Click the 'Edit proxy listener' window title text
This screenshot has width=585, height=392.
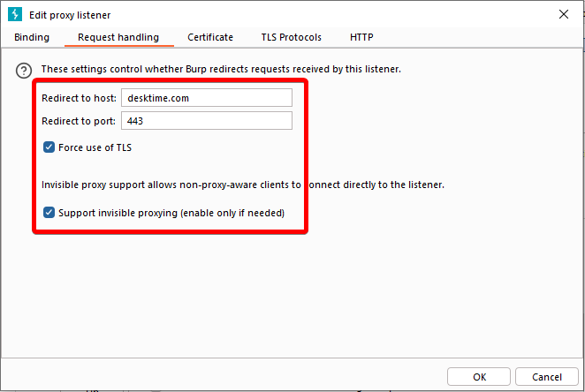(71, 15)
